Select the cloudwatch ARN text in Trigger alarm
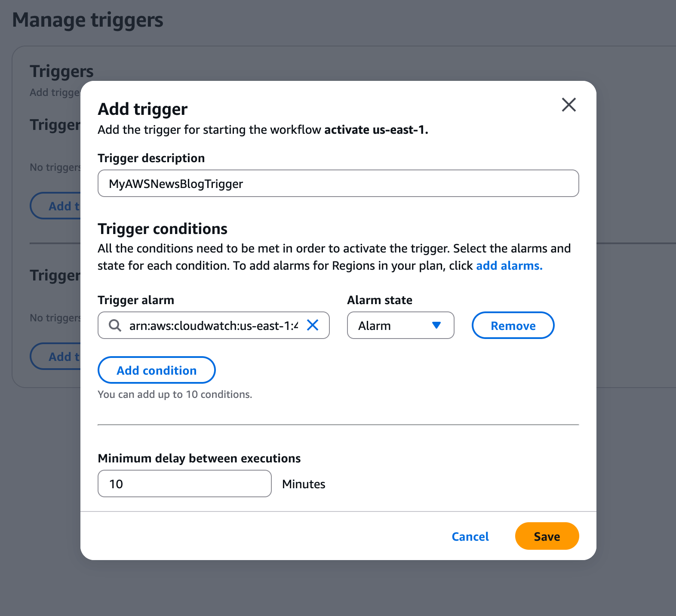Image resolution: width=676 pixels, height=616 pixels. (x=214, y=326)
